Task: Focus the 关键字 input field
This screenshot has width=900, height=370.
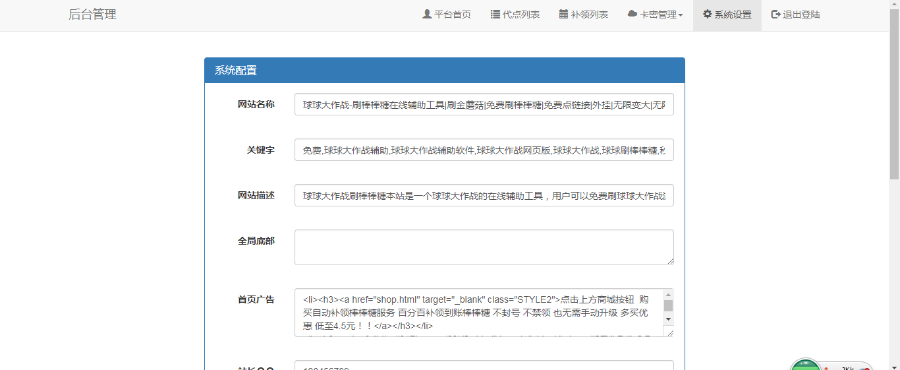Action: 484,150
